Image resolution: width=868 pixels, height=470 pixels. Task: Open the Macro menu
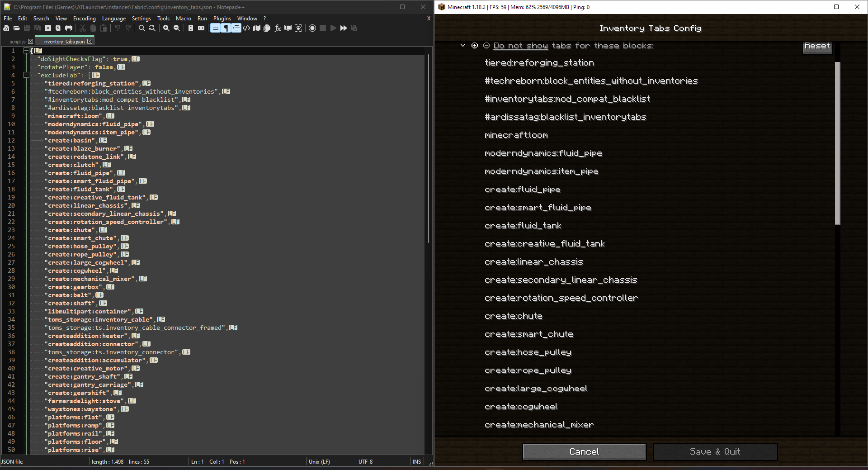pos(183,19)
